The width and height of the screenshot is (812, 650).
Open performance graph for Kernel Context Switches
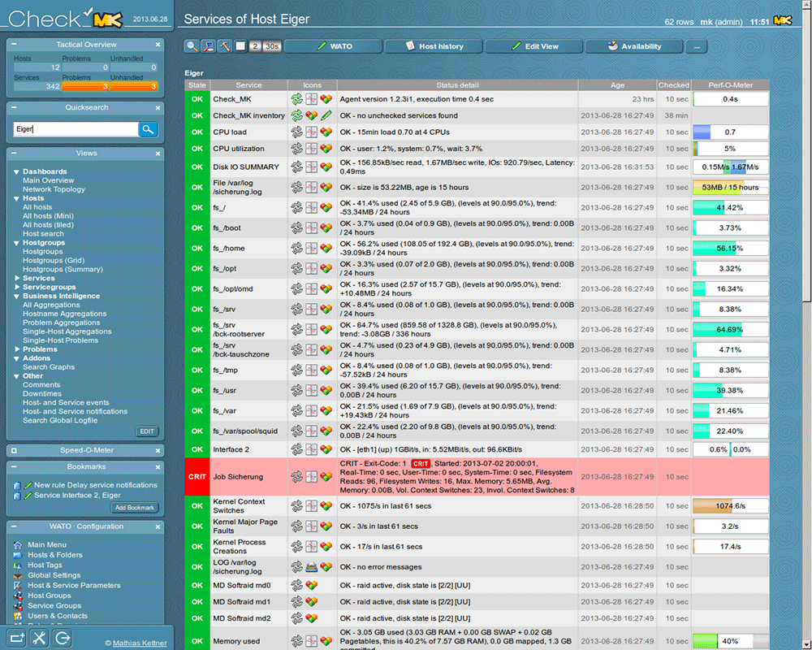[311, 506]
